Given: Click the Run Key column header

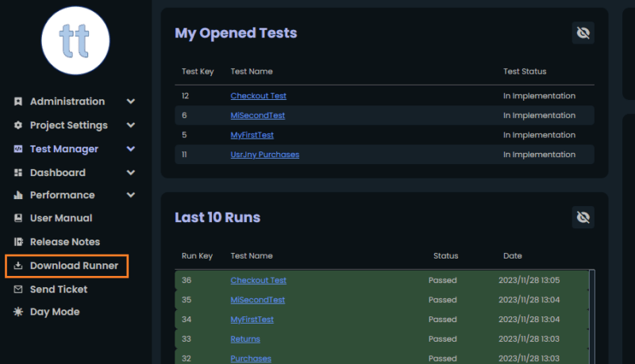Looking at the screenshot, I should coord(197,256).
